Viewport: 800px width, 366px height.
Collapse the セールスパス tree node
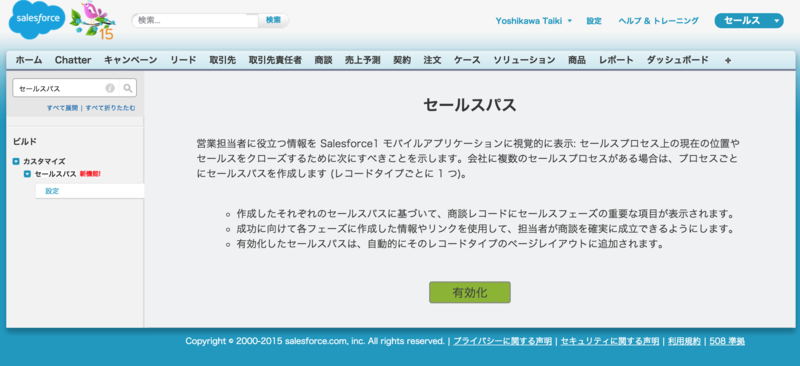(28, 174)
